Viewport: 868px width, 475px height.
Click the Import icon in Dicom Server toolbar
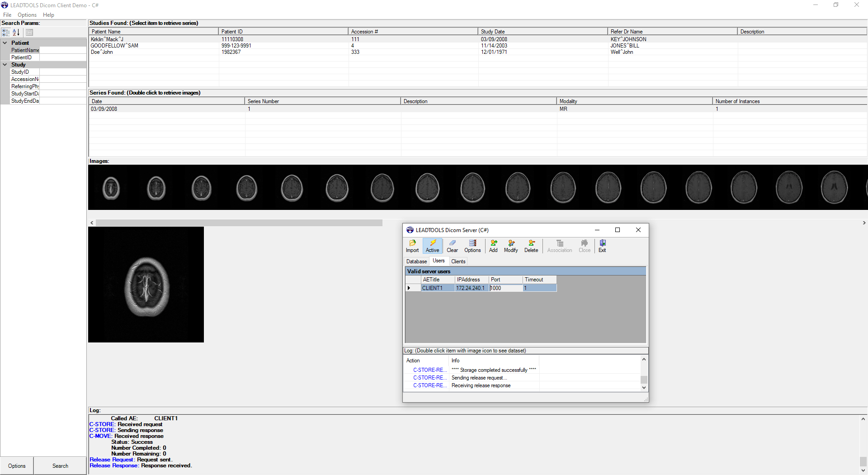(x=412, y=246)
